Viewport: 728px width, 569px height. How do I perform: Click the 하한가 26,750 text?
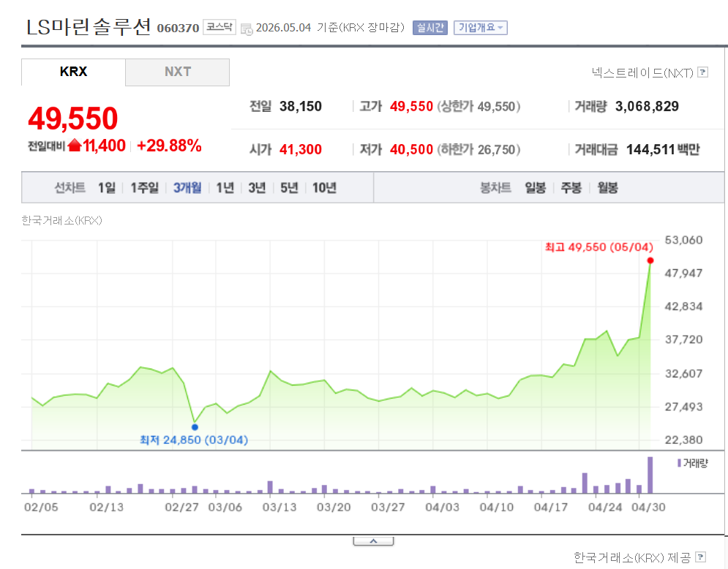pyautogui.click(x=479, y=149)
